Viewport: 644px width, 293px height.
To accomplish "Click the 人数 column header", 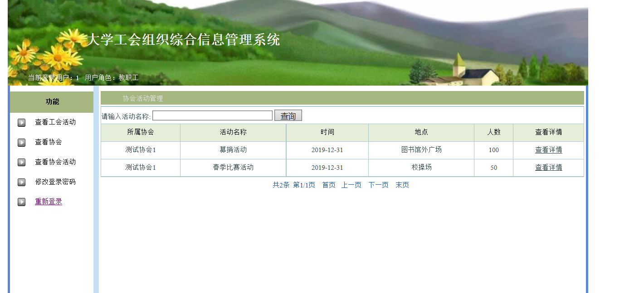I will 494,132.
